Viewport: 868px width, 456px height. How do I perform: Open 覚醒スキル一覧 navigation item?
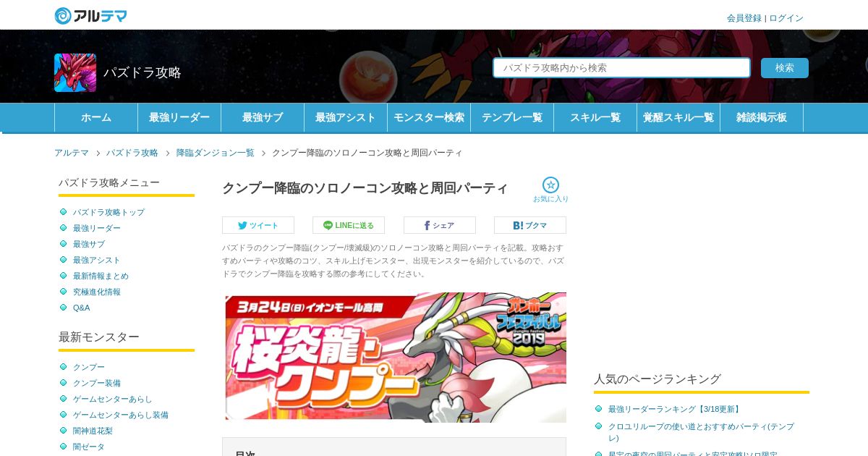(x=678, y=117)
